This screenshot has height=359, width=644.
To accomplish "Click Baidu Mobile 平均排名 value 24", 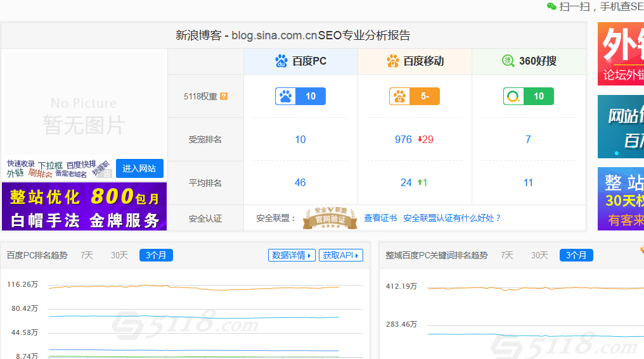I will (x=406, y=182).
